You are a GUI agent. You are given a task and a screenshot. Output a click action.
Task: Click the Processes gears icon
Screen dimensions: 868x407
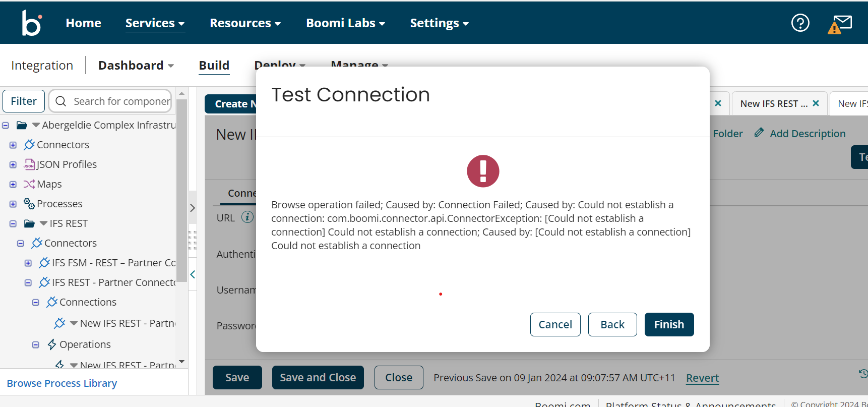29,204
